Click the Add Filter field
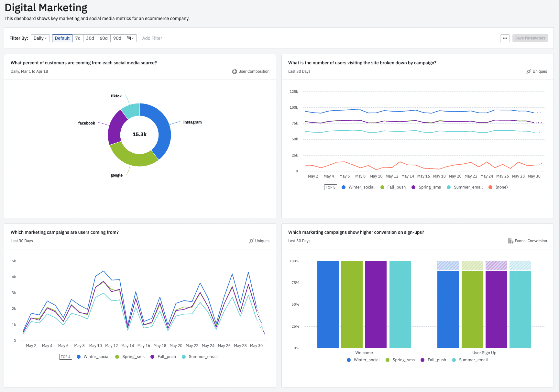Viewport: 559px width, 392px height. pos(152,38)
